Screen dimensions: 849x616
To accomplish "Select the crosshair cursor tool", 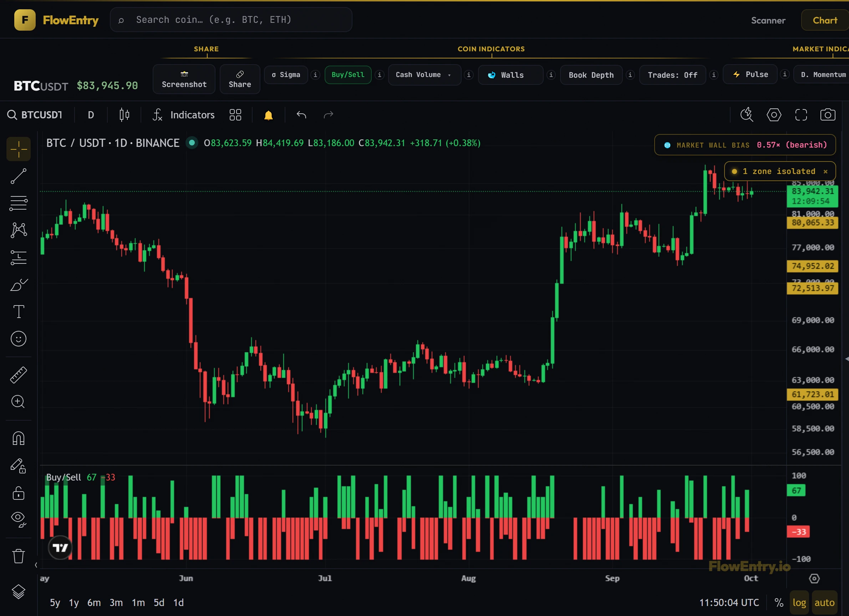I will coord(18,149).
